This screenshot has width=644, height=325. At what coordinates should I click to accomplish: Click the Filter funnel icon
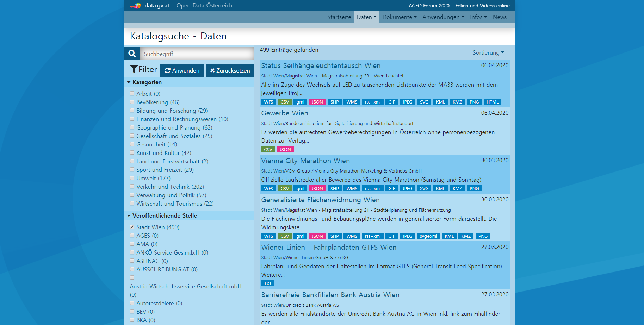(134, 69)
